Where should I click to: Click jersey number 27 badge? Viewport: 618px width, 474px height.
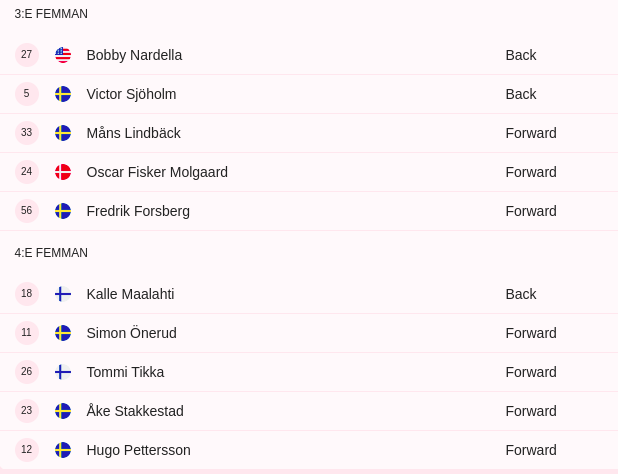(x=27, y=55)
